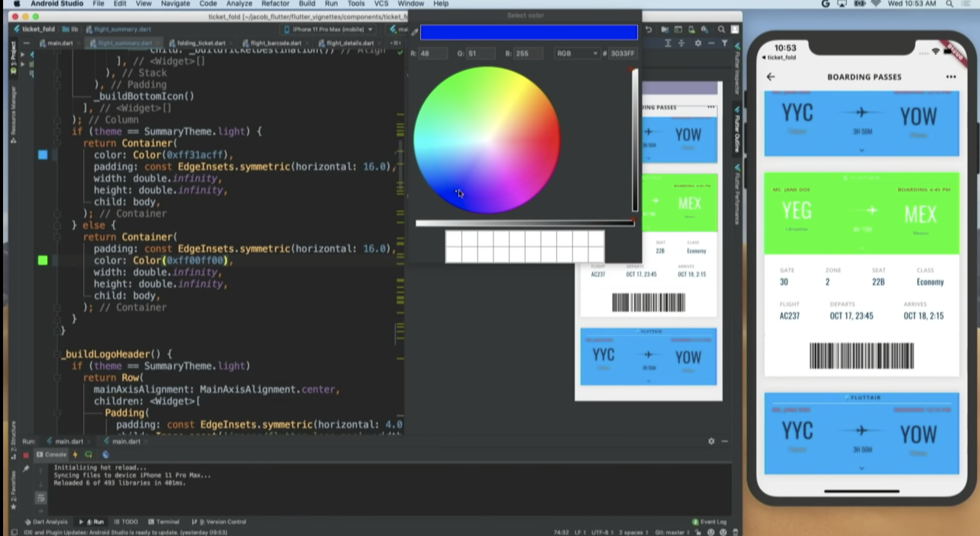The image size is (980, 536).
Task: Open the Refactor menu
Action: click(275, 3)
